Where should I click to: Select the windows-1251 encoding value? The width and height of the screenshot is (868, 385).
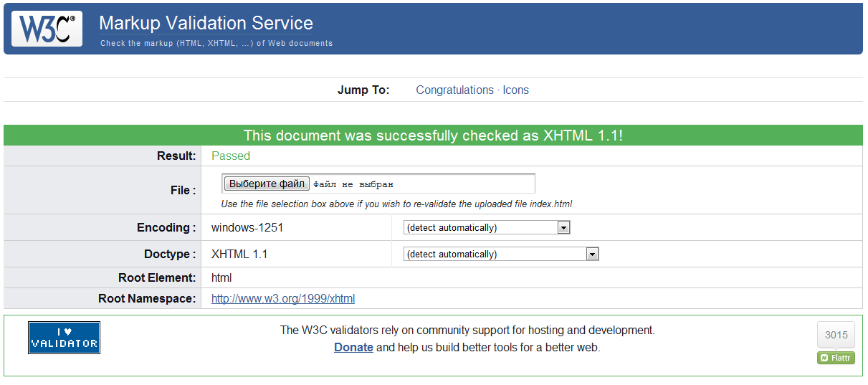click(x=247, y=228)
